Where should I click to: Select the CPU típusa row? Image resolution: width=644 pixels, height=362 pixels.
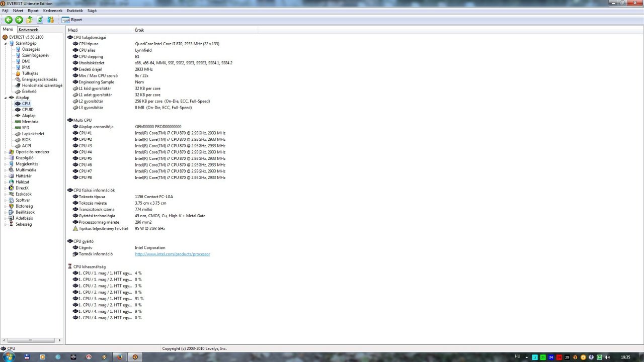[146, 44]
